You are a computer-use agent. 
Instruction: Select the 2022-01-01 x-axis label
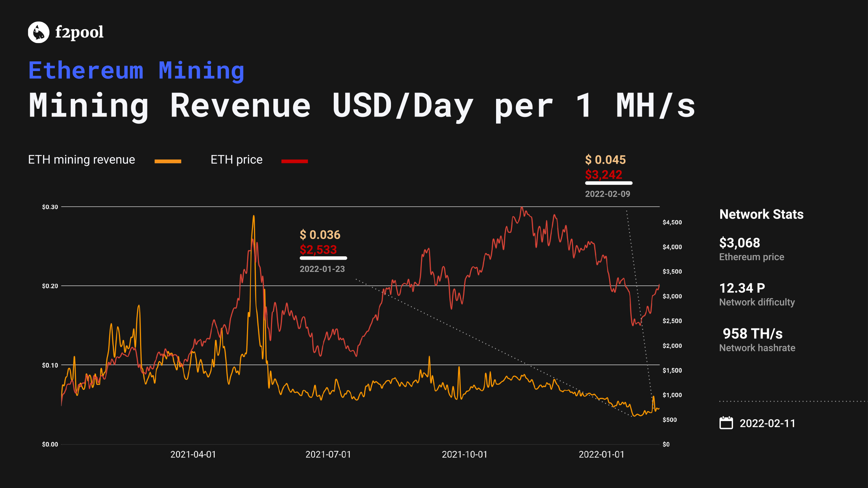pyautogui.click(x=602, y=454)
